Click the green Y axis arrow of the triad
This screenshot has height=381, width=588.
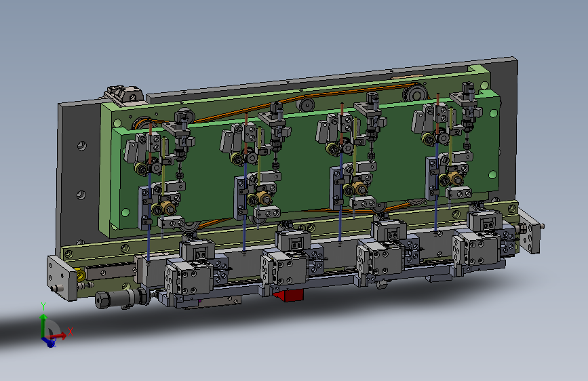(43, 324)
